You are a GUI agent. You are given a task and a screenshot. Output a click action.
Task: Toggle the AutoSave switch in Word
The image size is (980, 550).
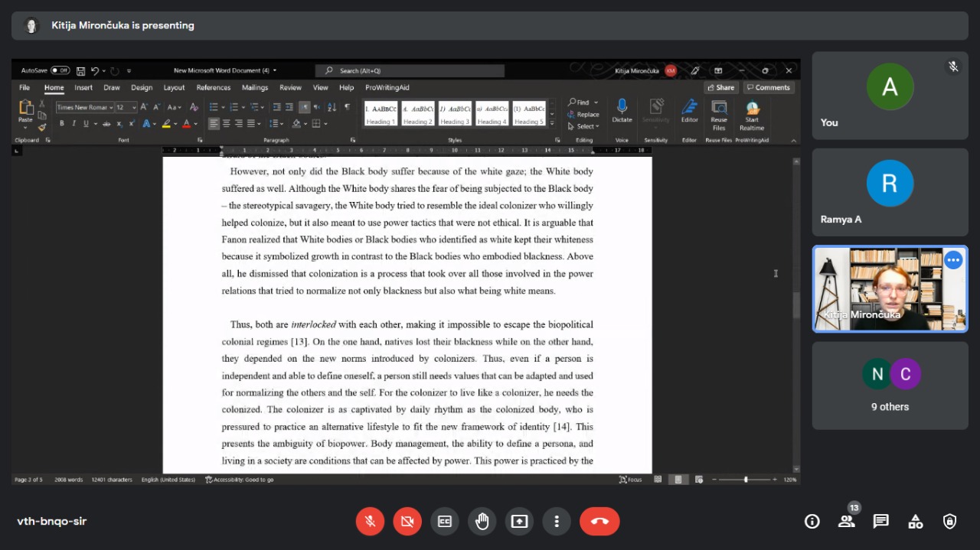tap(60, 70)
